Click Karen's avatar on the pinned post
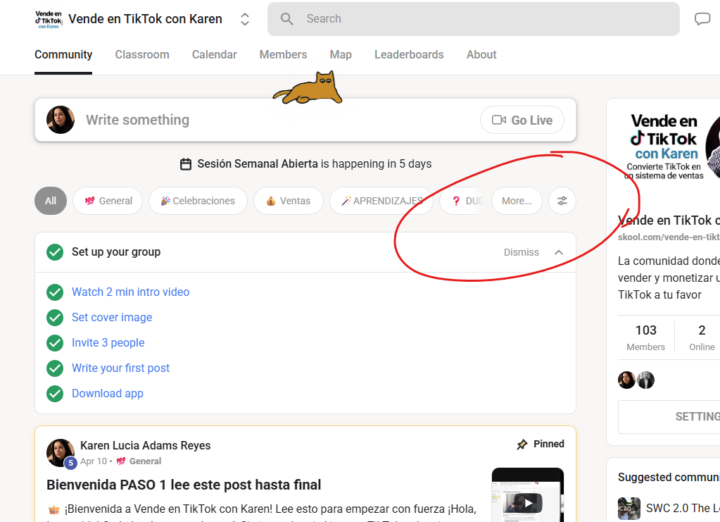The width and height of the screenshot is (720, 522). pyautogui.click(x=60, y=452)
